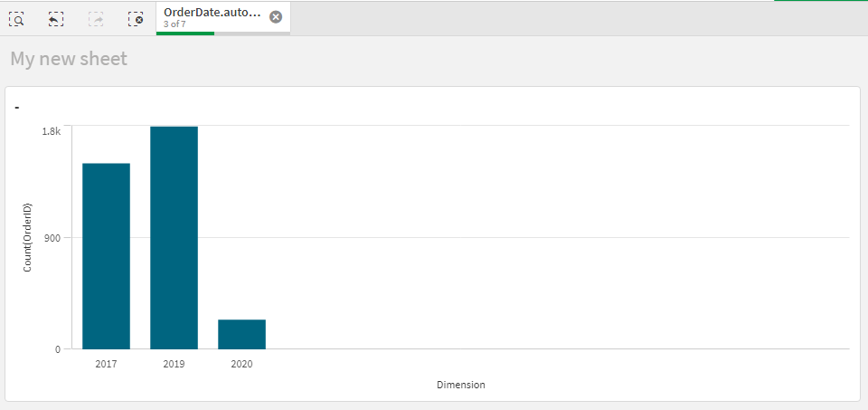This screenshot has width=868, height=410.
Task: Click the 2020 x-axis label
Action: [x=241, y=364]
